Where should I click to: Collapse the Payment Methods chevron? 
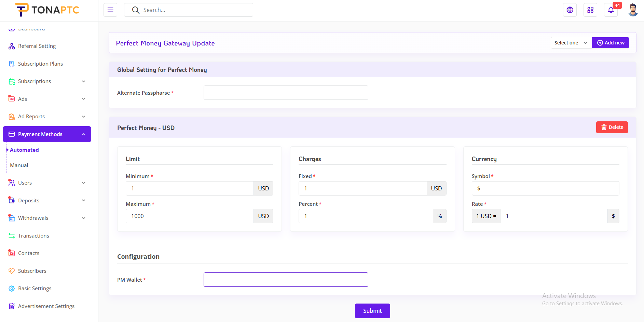click(84, 134)
